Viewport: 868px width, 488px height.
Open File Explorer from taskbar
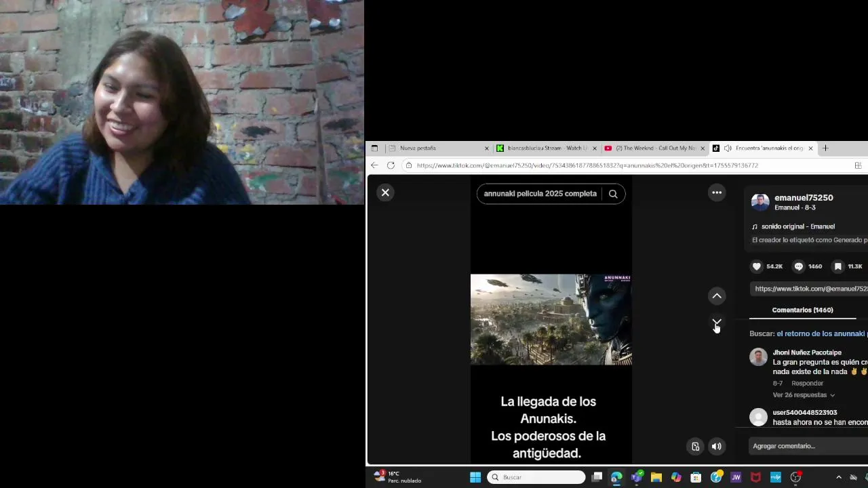coord(656,477)
